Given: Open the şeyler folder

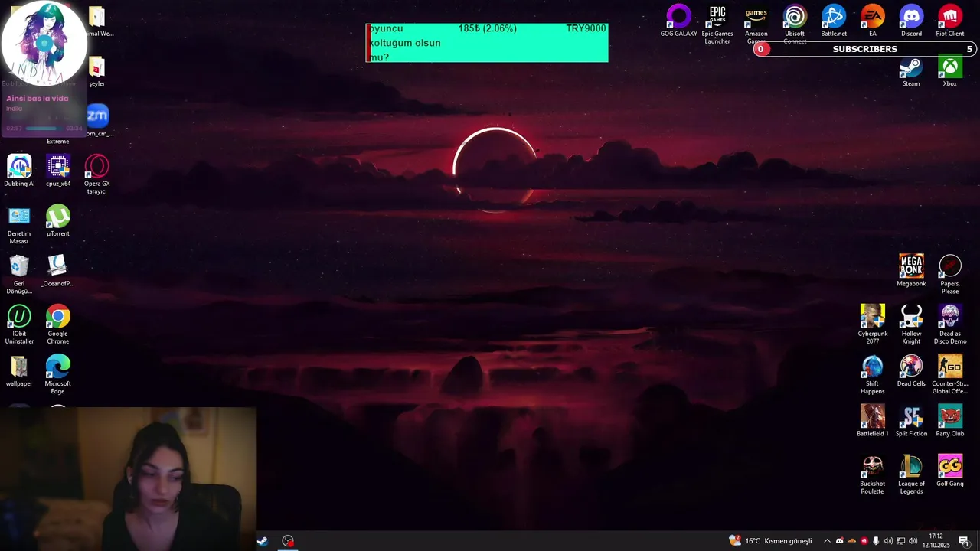Looking at the screenshot, I should (x=96, y=72).
